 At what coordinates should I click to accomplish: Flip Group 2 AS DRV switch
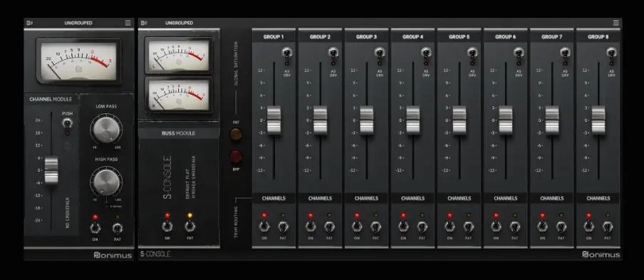[333, 53]
